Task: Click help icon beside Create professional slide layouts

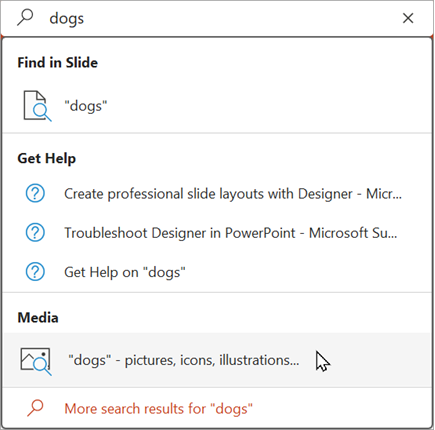Action: 35,193
